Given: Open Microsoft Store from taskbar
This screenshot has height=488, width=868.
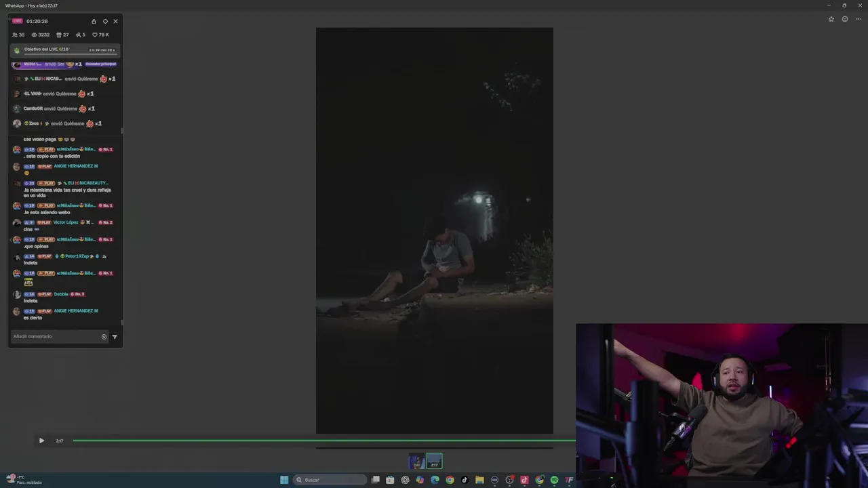Looking at the screenshot, I should pos(390,480).
